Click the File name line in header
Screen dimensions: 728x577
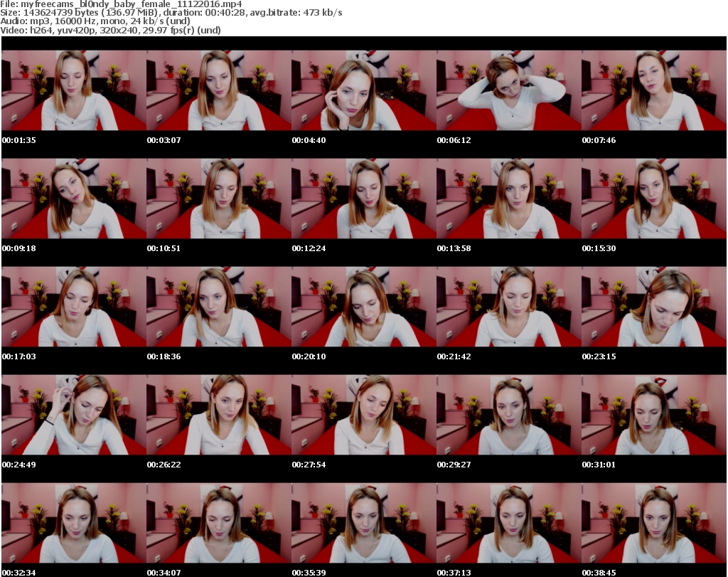click(x=121, y=4)
